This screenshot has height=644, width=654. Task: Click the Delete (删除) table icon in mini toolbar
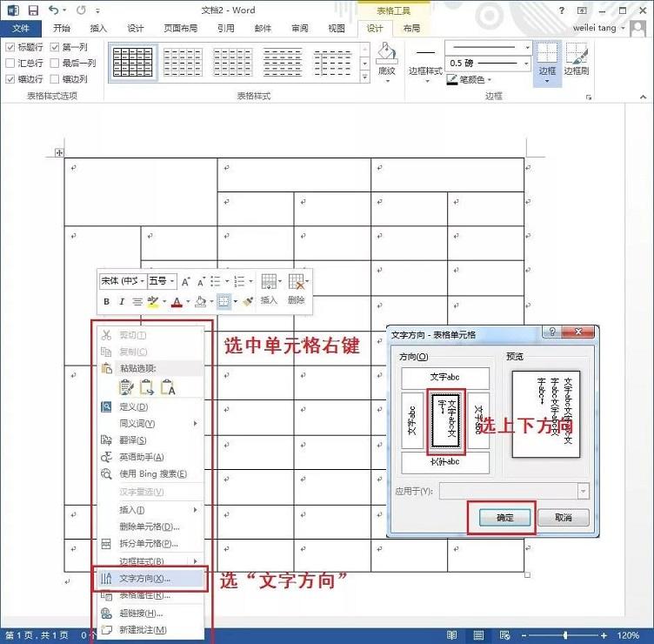tap(297, 288)
